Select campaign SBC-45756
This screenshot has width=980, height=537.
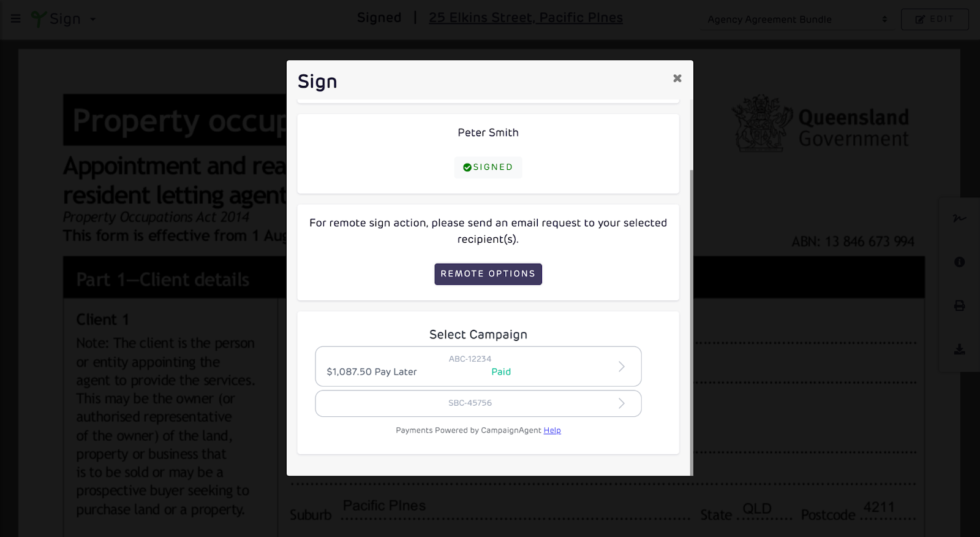coord(478,403)
